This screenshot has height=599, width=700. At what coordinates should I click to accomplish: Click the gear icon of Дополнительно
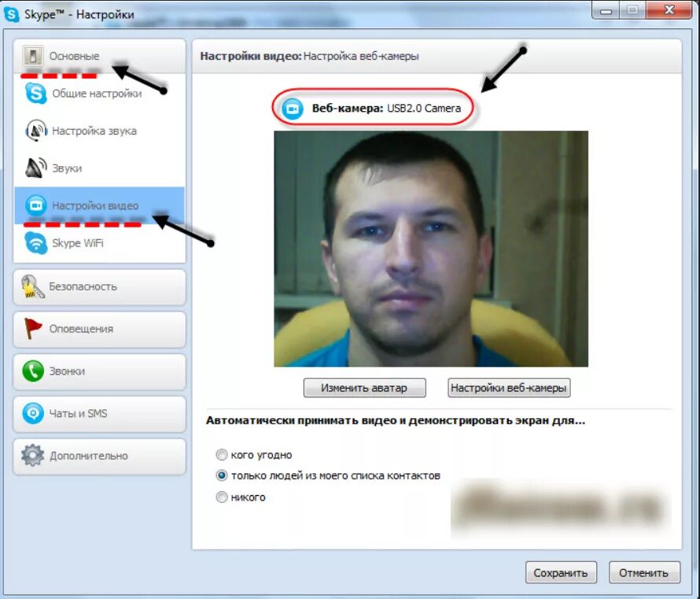pyautogui.click(x=32, y=456)
